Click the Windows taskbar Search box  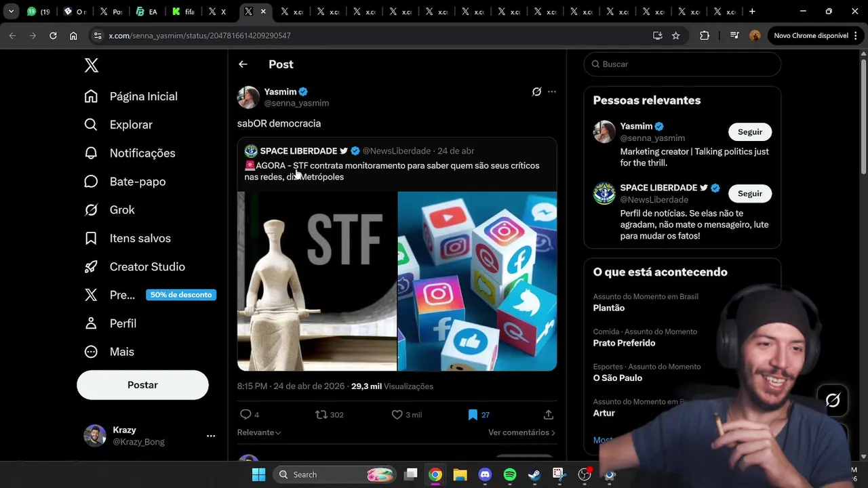[x=336, y=474]
